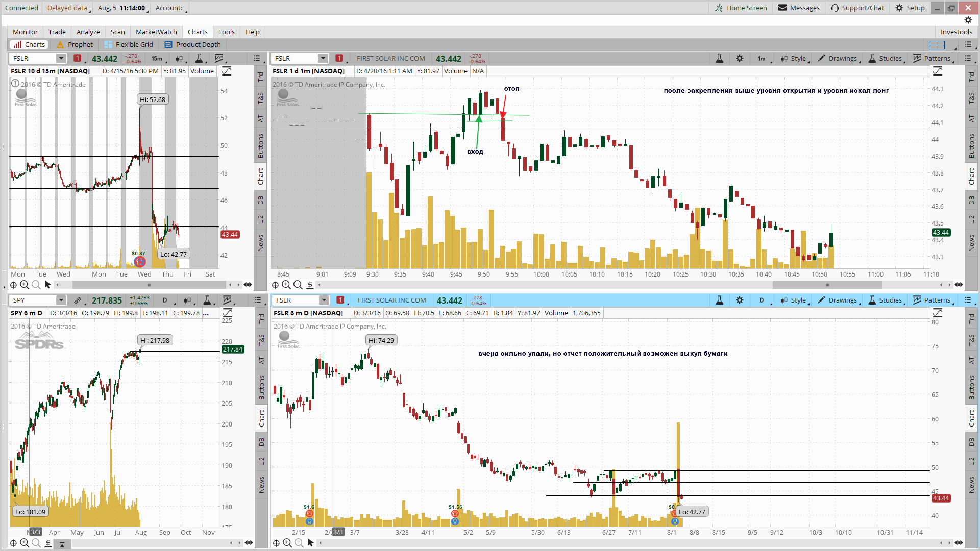Open the studies flask in the FSLR 15m chart

pos(199,58)
